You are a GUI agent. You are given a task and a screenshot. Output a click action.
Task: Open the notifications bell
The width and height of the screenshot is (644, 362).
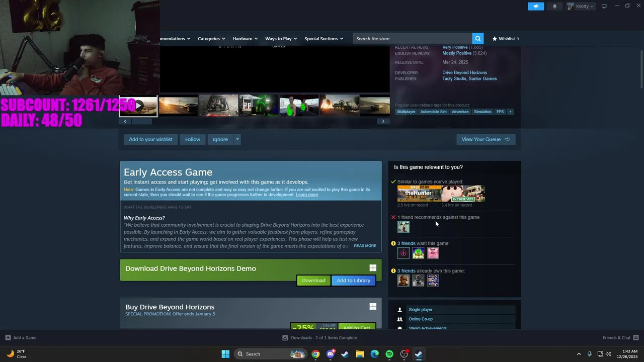(x=555, y=6)
